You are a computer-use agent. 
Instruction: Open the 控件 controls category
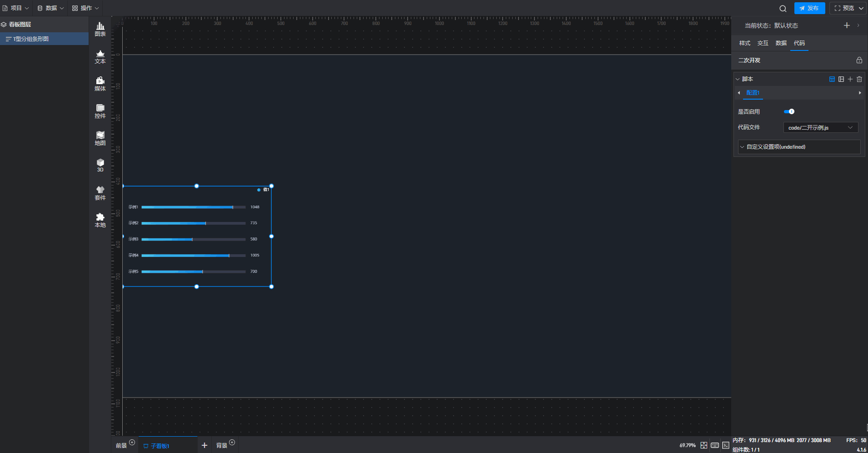[100, 111]
